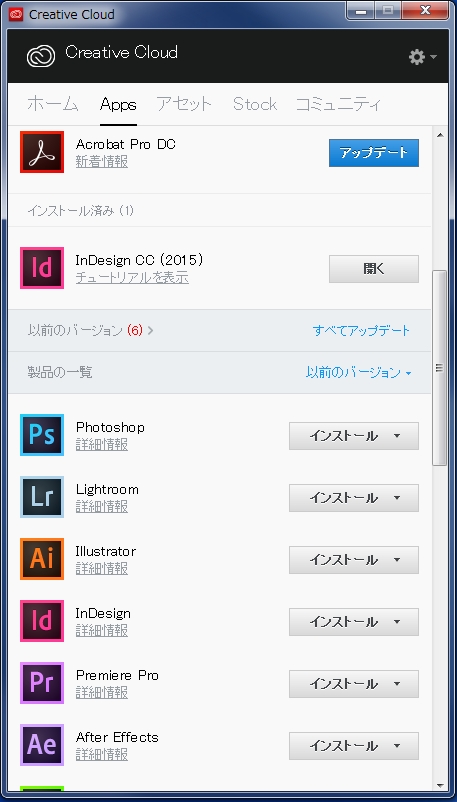457x802 pixels.
Task: Open the アセット tab
Action: (x=184, y=104)
